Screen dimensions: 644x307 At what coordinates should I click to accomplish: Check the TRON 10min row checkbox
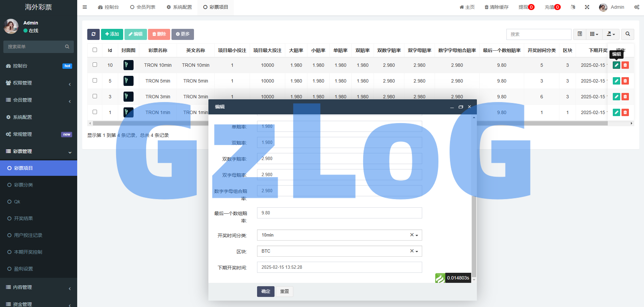pos(95,65)
